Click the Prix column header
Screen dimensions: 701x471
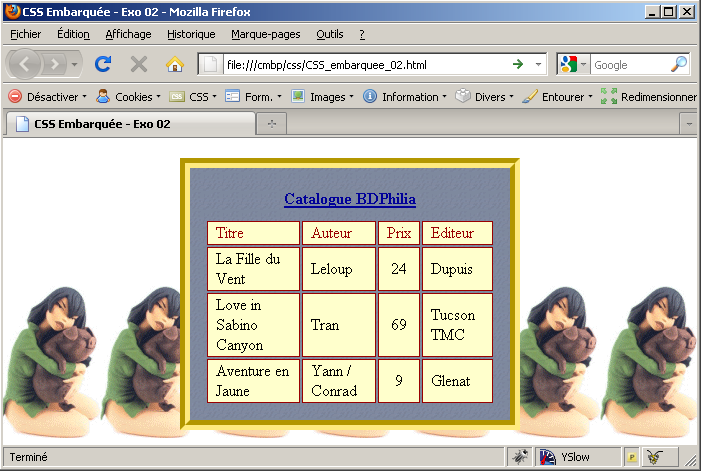pyautogui.click(x=399, y=233)
